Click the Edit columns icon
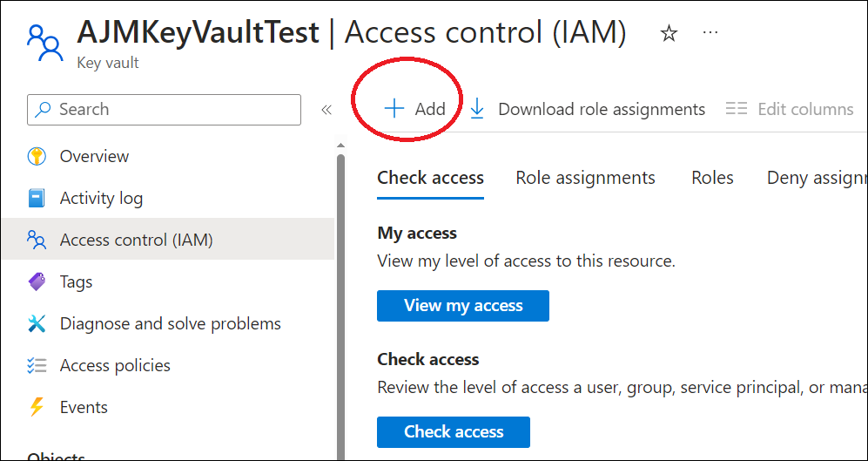This screenshot has width=868, height=461. (737, 109)
